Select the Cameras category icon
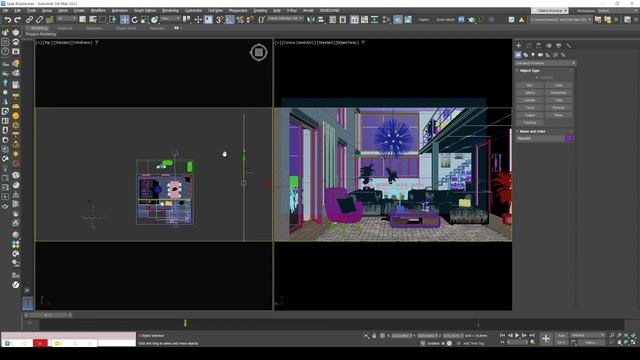 click(540, 55)
